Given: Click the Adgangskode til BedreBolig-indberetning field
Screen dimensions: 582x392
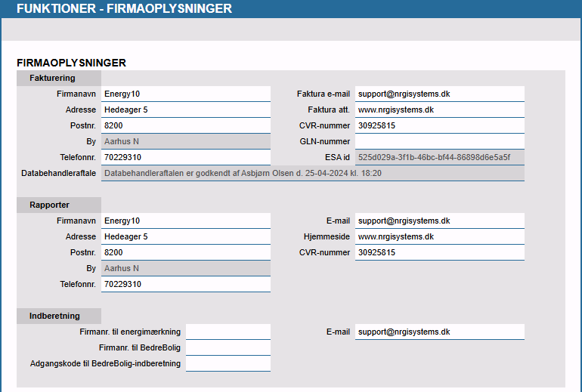Looking at the screenshot, I should click(x=228, y=363).
